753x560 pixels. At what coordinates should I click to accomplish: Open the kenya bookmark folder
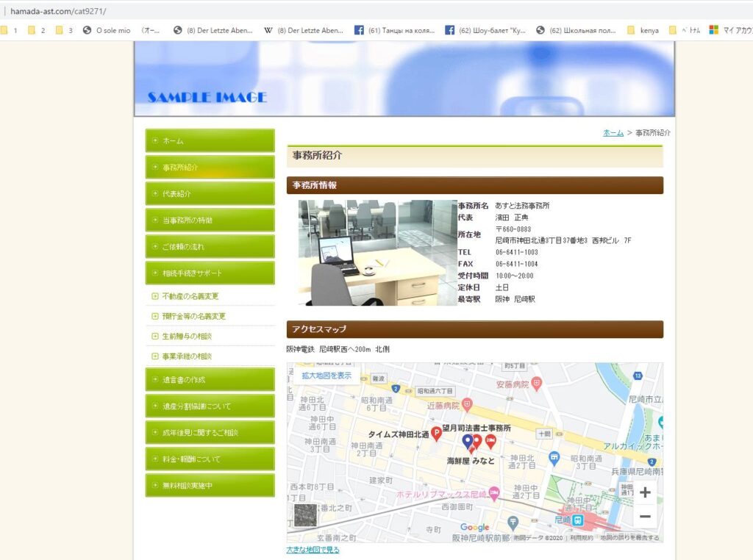pos(643,30)
